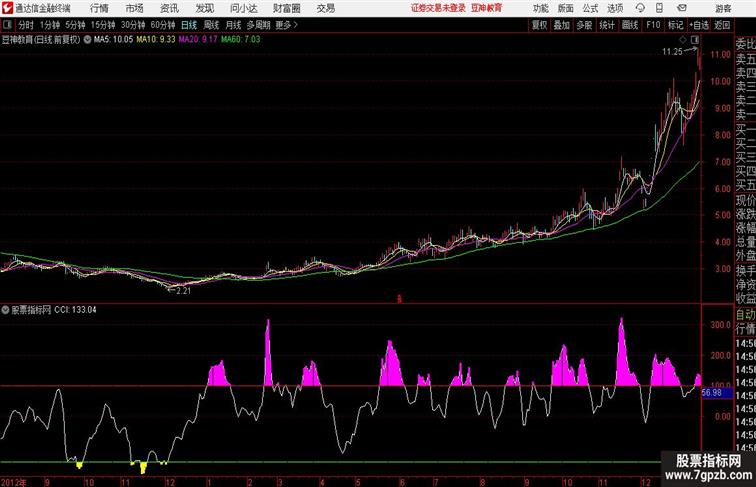Switch to the 15分钟 period tab
756x487 pixels.
[x=103, y=25]
